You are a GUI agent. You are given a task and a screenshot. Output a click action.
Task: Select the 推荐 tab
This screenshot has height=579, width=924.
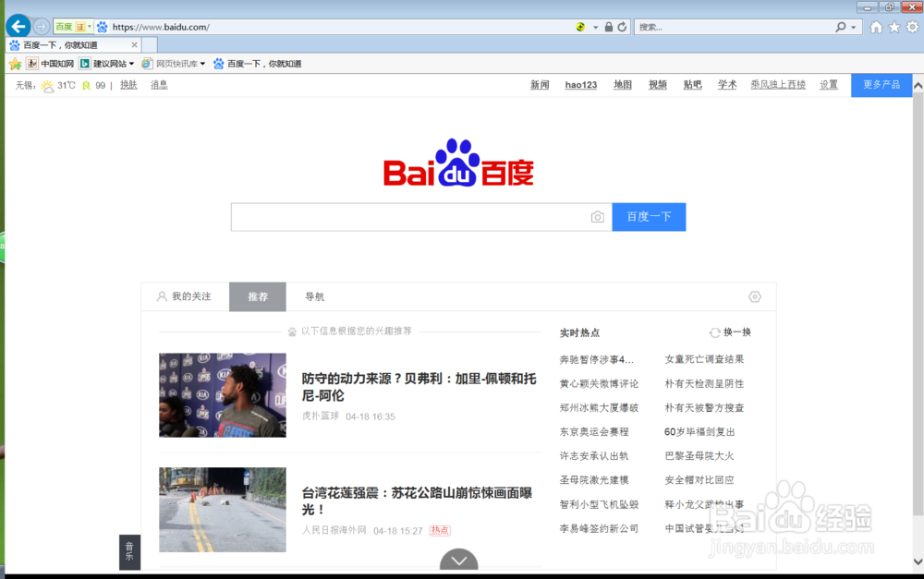[258, 296]
